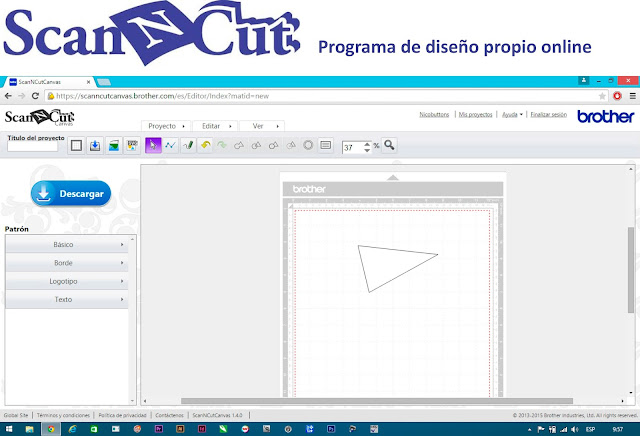Bookmark the page with star icon
The image size is (640, 436).
click(x=602, y=96)
